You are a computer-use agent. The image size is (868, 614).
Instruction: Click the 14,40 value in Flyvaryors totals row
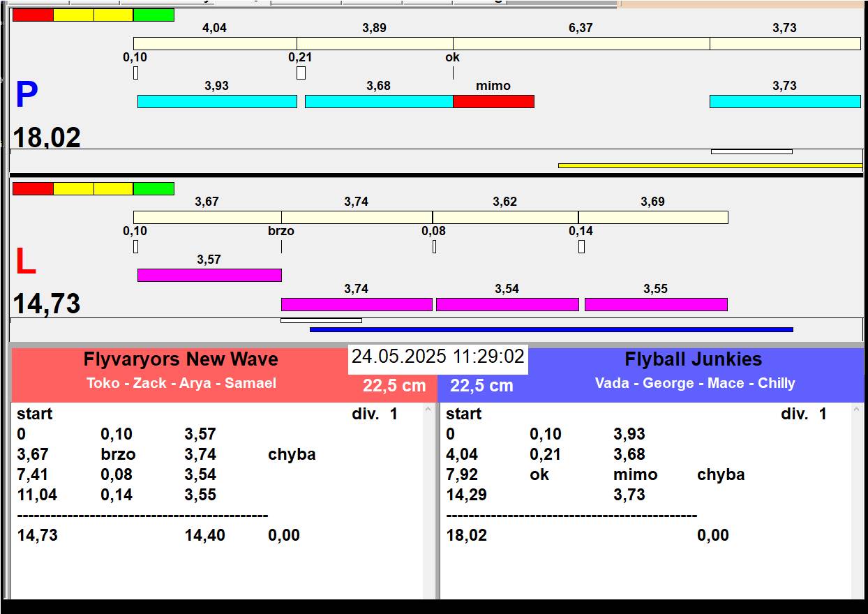click(x=205, y=535)
